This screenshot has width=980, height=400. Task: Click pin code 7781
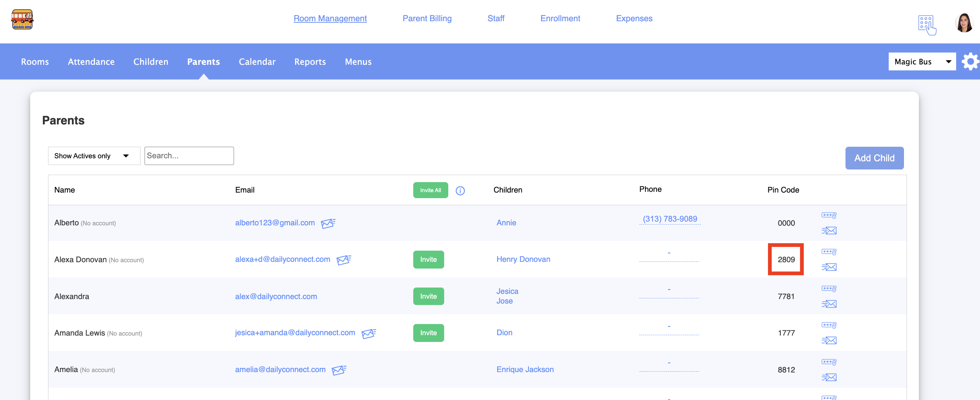click(786, 296)
